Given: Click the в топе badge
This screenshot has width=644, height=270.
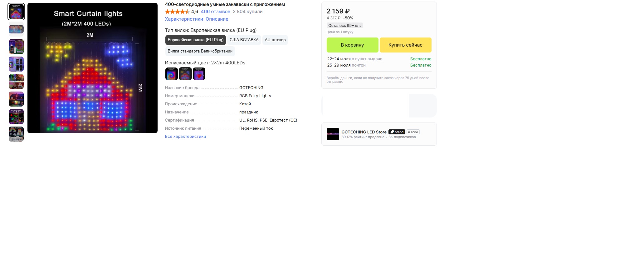Looking at the screenshot, I should pos(413,132).
